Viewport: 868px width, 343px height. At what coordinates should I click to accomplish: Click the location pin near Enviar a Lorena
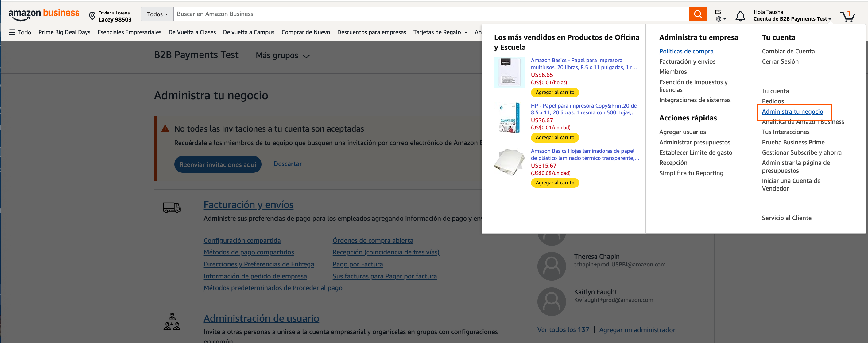(x=91, y=15)
